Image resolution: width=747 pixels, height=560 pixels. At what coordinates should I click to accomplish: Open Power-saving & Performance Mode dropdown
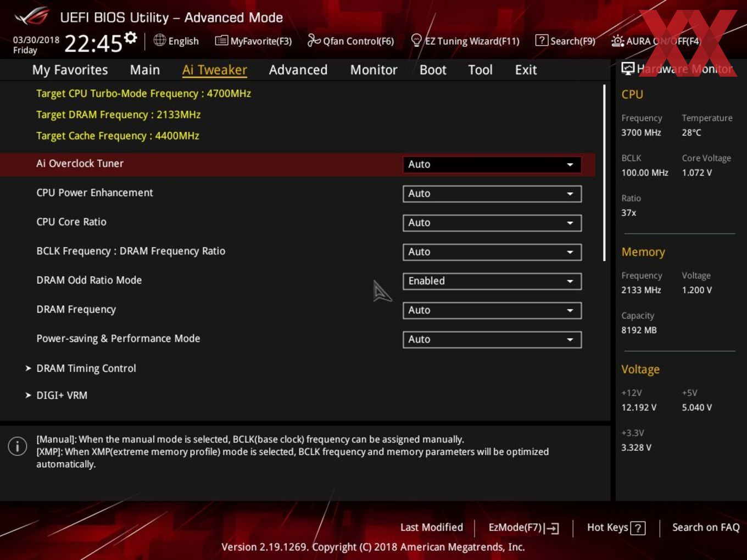[492, 339]
